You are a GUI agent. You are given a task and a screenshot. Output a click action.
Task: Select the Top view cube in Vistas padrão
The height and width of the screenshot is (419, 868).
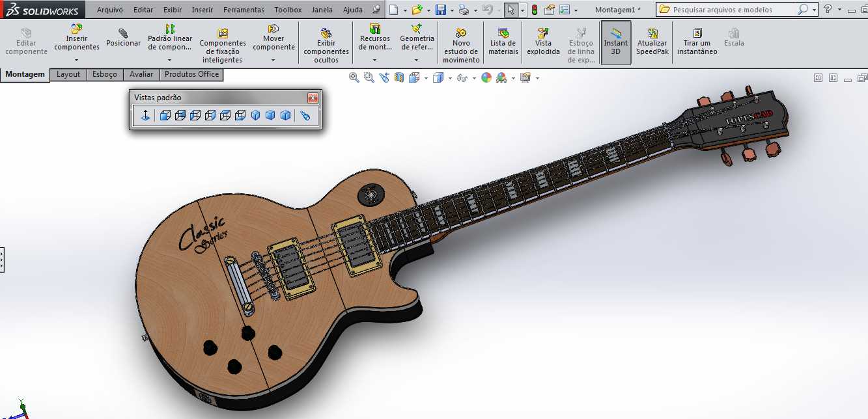point(225,115)
